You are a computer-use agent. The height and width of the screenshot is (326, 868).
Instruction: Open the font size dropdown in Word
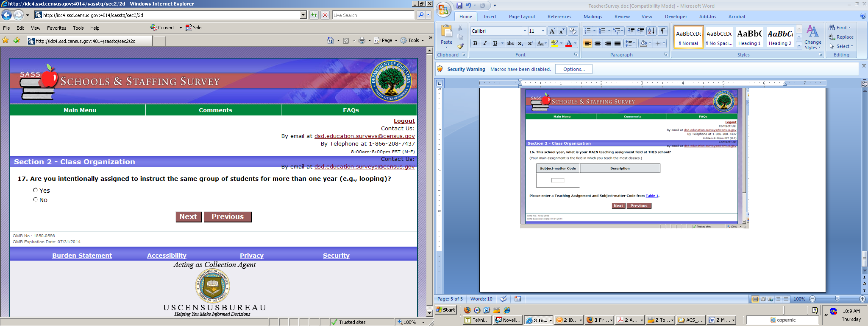tap(543, 31)
